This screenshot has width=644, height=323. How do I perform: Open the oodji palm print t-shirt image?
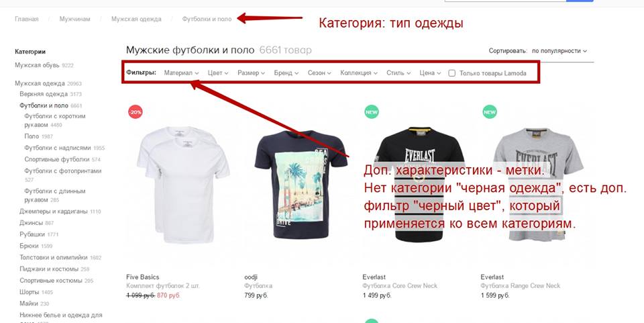pos(301,184)
